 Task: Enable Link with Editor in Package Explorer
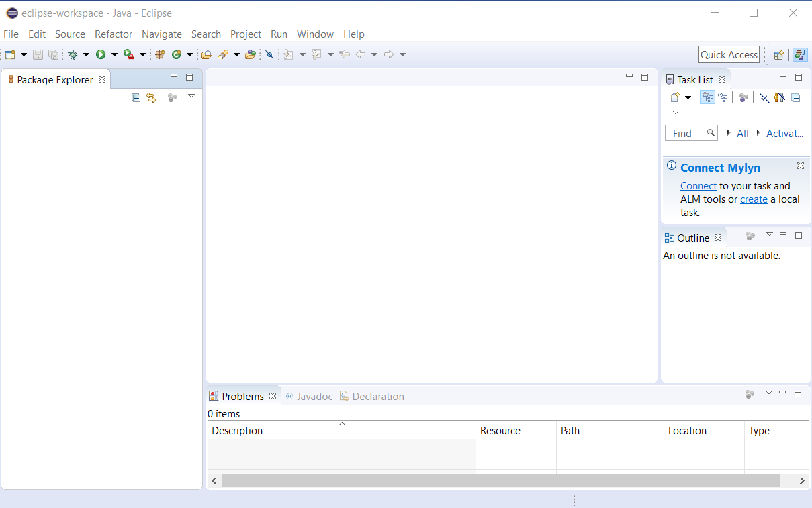(150, 97)
